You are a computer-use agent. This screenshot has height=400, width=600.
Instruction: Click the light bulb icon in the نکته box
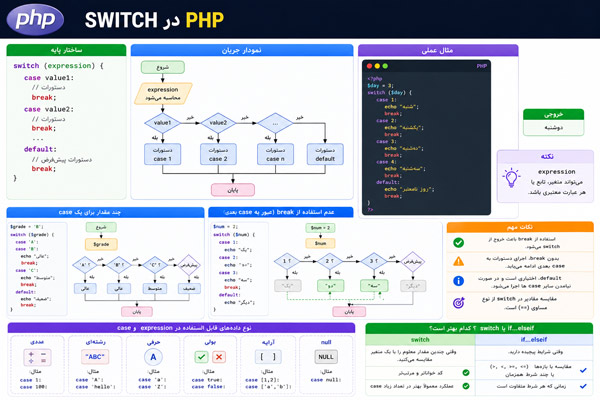[x=511, y=177]
